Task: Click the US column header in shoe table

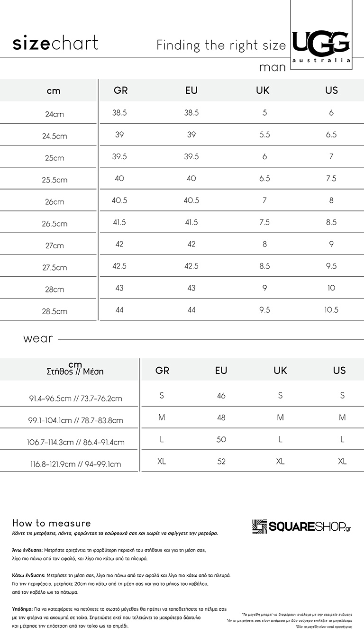Action: pos(331,90)
